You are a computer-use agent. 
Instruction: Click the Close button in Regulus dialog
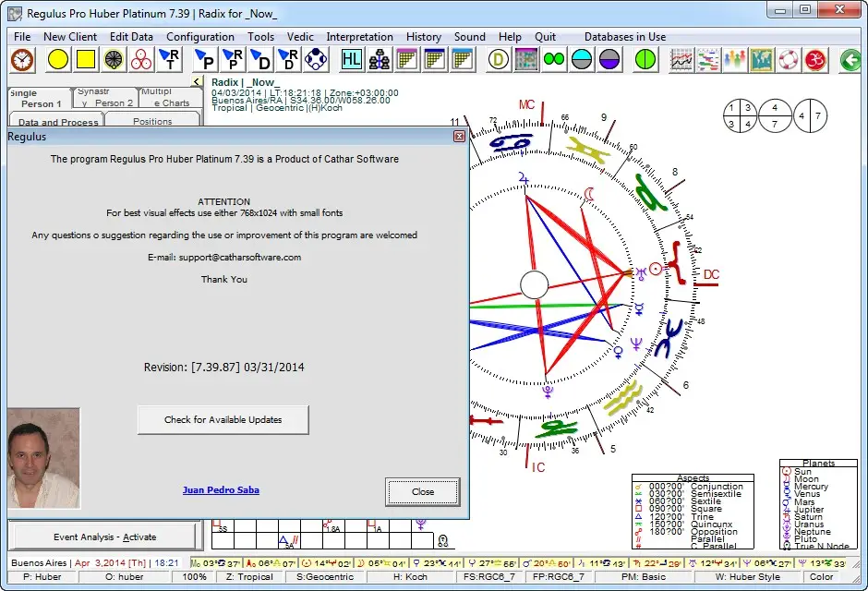pyautogui.click(x=423, y=492)
